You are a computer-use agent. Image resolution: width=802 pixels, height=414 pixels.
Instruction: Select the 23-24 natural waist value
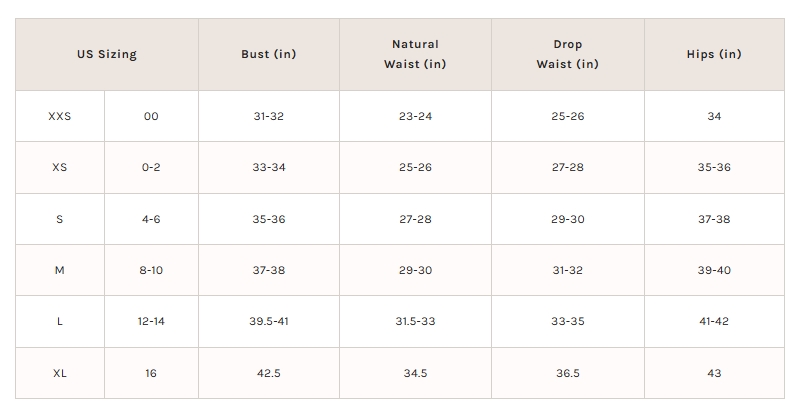coord(415,116)
